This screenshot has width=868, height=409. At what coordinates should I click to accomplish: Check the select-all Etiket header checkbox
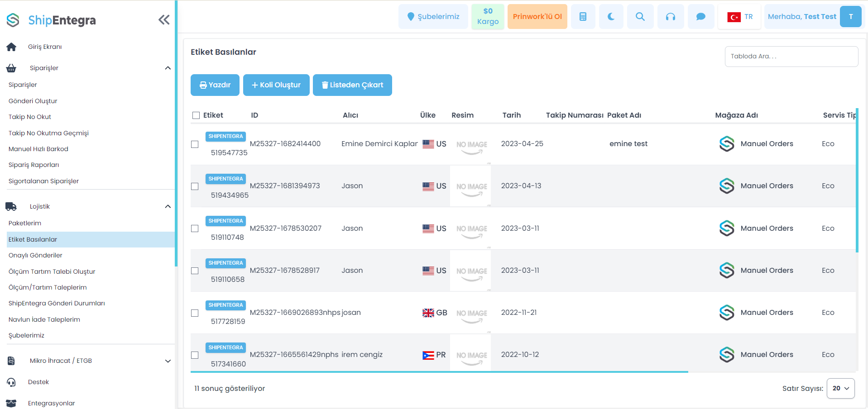[196, 115]
